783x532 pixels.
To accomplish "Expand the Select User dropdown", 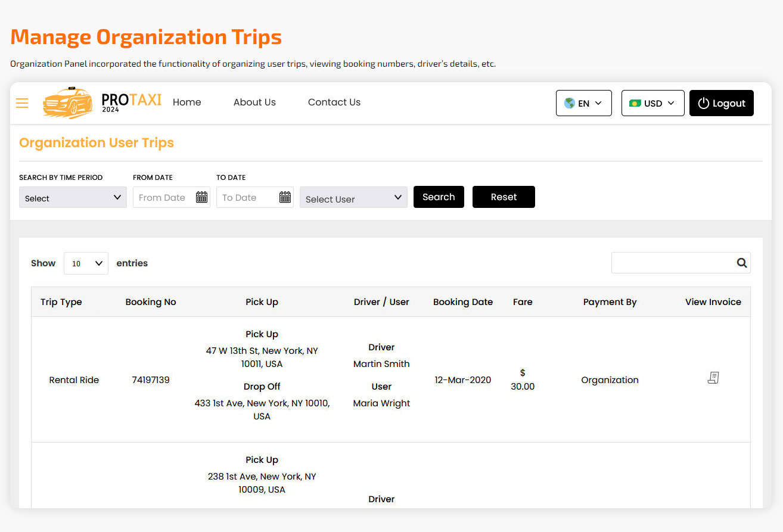I will point(354,198).
